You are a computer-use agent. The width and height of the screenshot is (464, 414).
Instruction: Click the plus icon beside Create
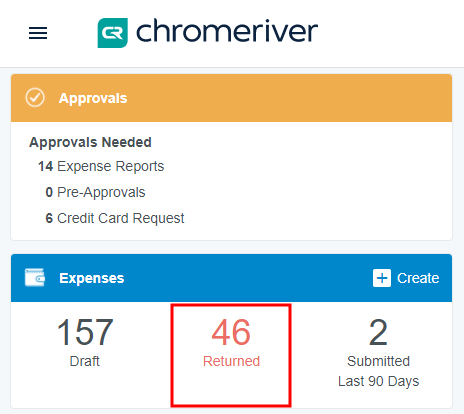point(382,278)
